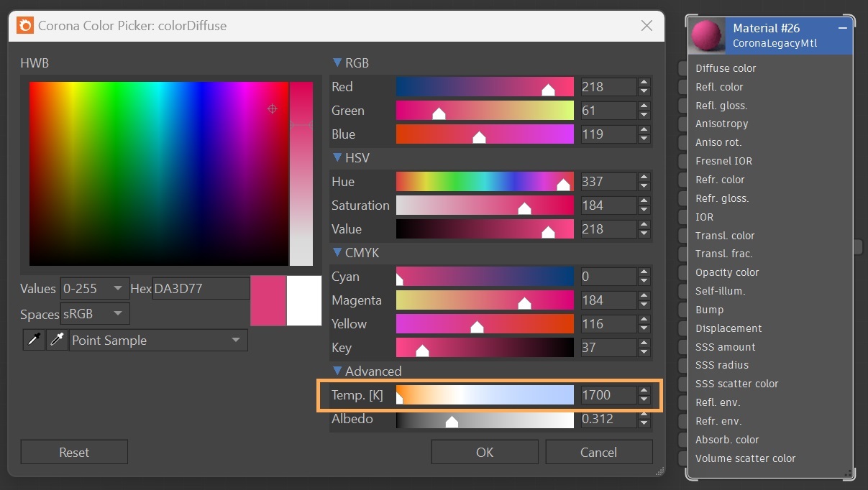
Task: Click the Corona logo in title bar
Action: point(25,26)
